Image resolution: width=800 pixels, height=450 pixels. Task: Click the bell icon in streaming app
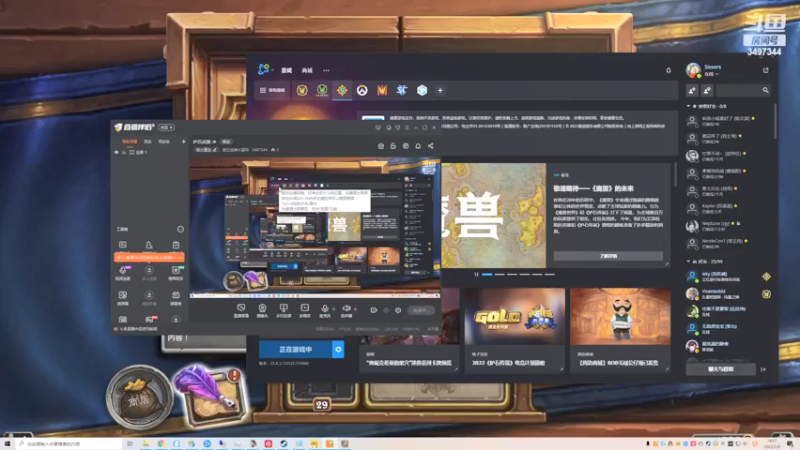tap(418, 146)
